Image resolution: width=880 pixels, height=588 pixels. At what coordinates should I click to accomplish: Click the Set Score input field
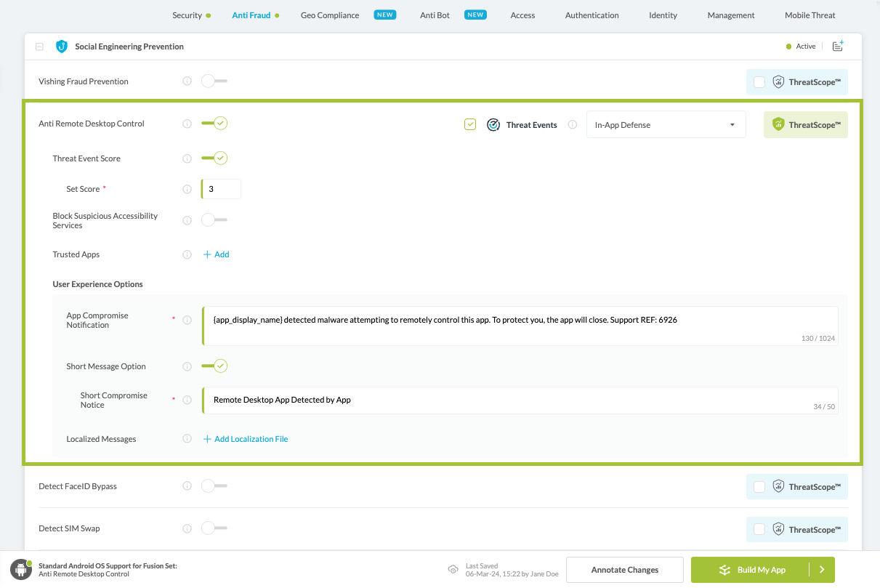[x=222, y=189]
